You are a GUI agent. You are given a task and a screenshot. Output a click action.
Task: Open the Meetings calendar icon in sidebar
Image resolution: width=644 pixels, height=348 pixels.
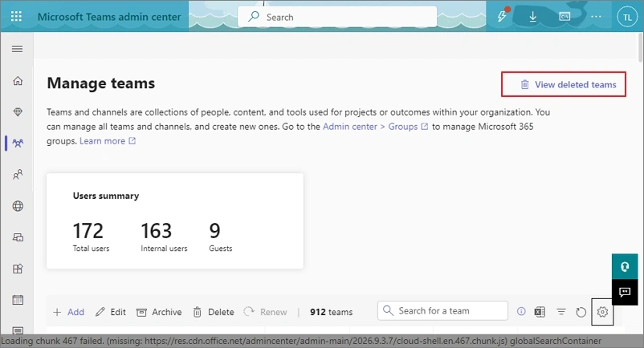[18, 300]
